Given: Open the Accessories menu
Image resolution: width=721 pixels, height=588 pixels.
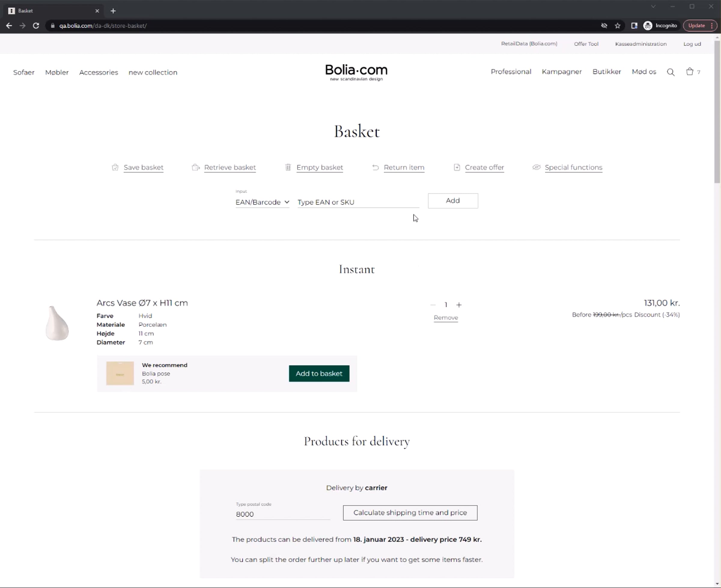Looking at the screenshot, I should point(99,72).
